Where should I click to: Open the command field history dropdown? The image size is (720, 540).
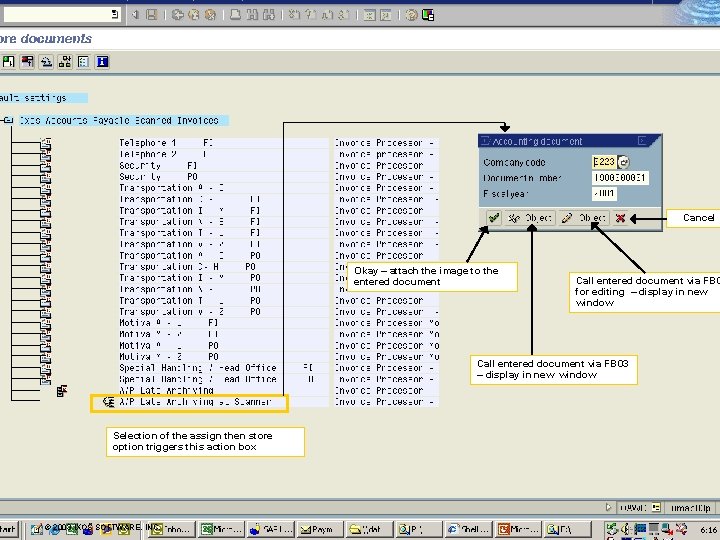coord(115,15)
